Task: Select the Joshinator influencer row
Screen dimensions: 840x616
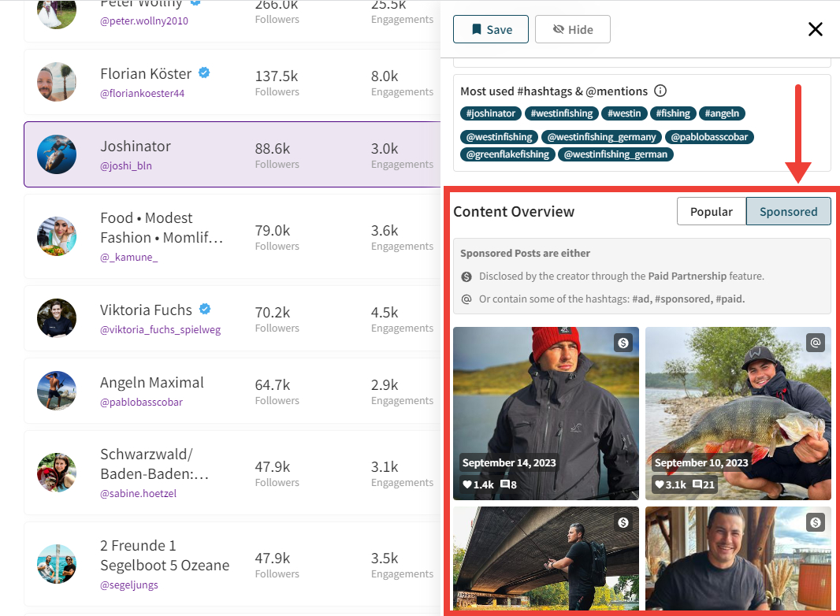Action: tap(232, 154)
